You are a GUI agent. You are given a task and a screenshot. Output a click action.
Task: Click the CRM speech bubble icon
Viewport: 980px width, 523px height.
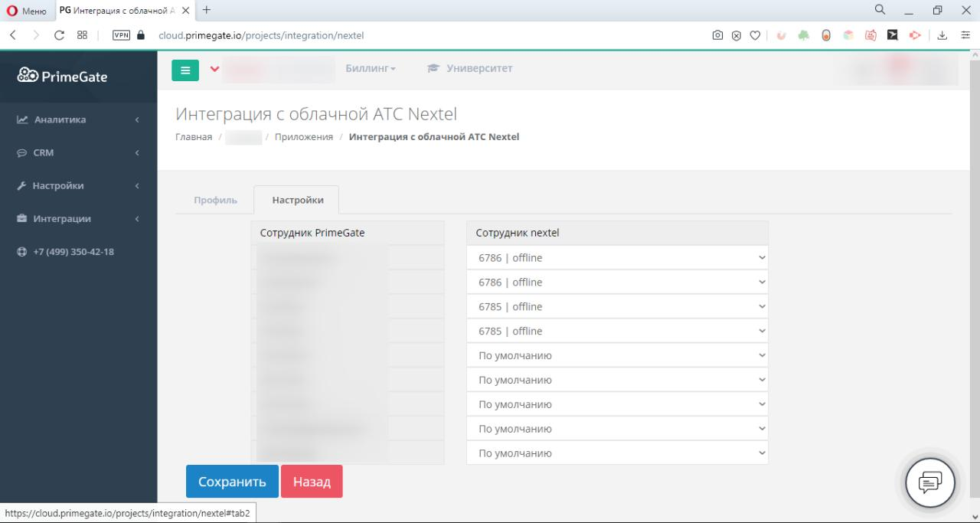[22, 153]
